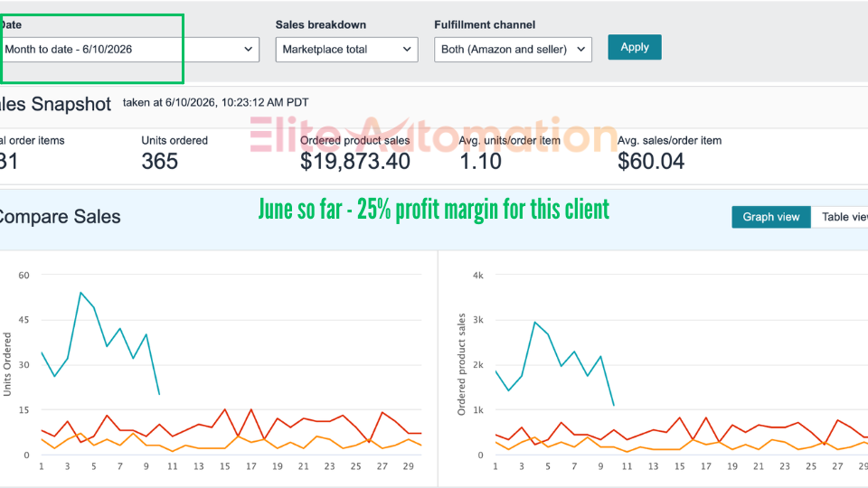The height and width of the screenshot is (488, 868).
Task: Switch to Table view tab
Action: [x=842, y=217]
